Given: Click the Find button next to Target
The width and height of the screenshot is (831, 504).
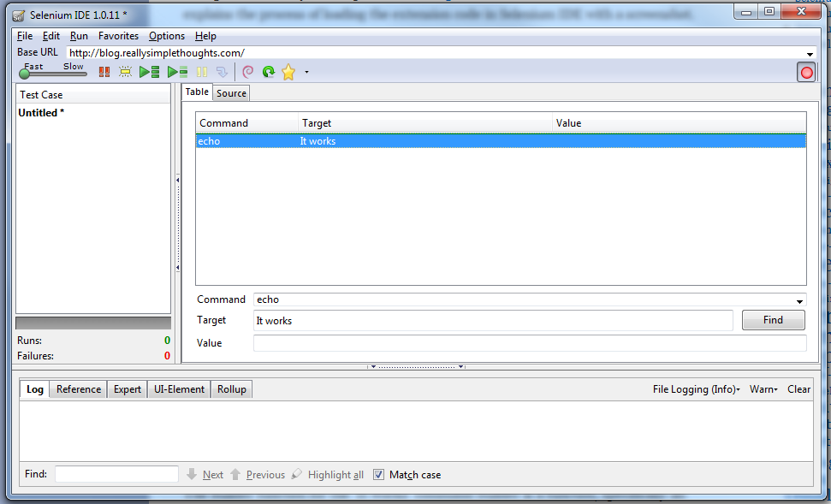Looking at the screenshot, I should click(x=774, y=320).
